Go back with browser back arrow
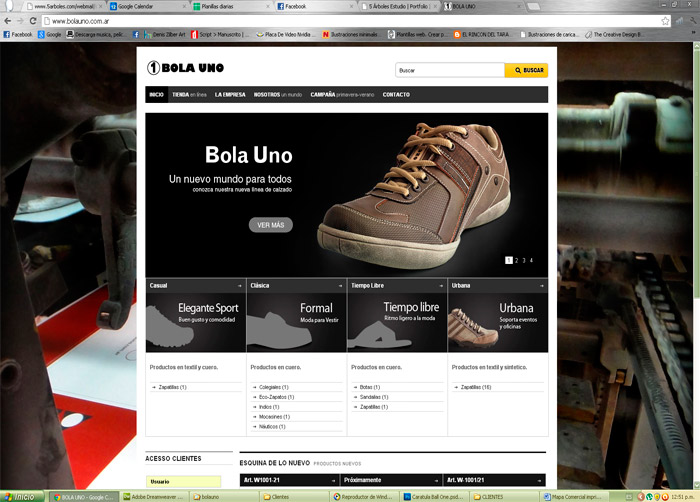Image resolution: width=700 pixels, height=502 pixels. pyautogui.click(x=8, y=21)
